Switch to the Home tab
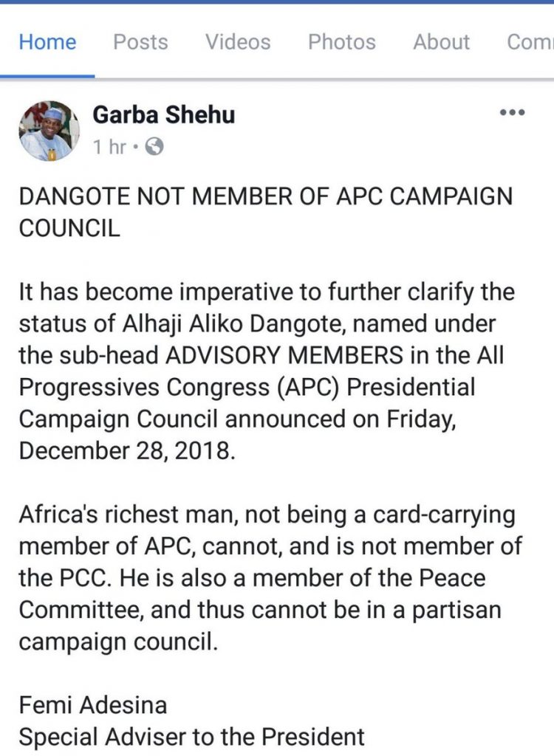This screenshot has width=554, height=756. tap(47, 42)
